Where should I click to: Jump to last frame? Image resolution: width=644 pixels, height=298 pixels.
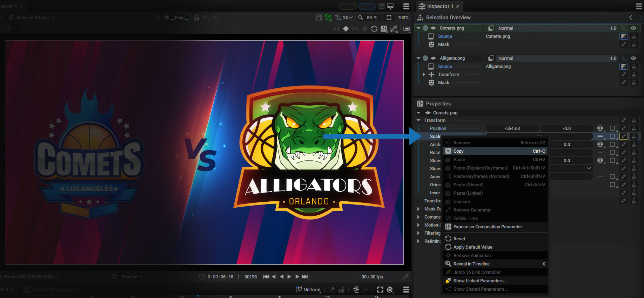pos(305,277)
